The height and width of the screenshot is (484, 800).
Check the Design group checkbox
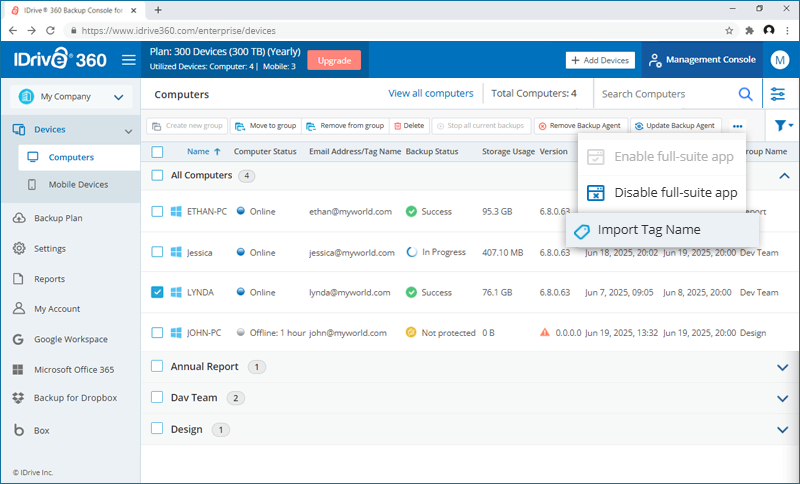[x=157, y=428]
